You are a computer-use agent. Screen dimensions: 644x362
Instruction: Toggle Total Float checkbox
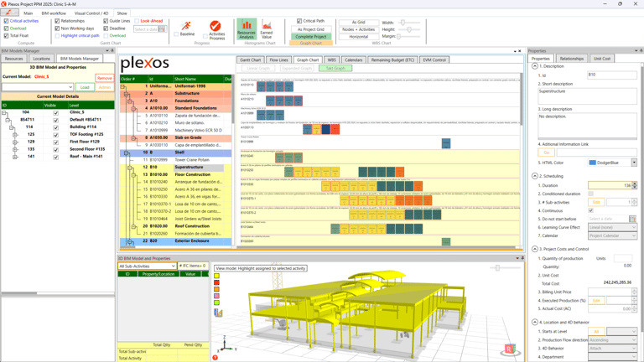tap(6, 36)
